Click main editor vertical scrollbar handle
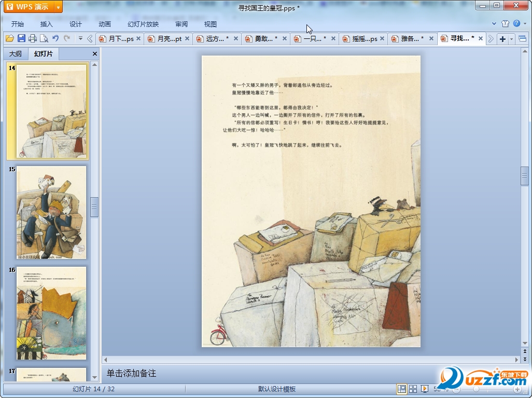The image size is (532, 398). [525, 176]
